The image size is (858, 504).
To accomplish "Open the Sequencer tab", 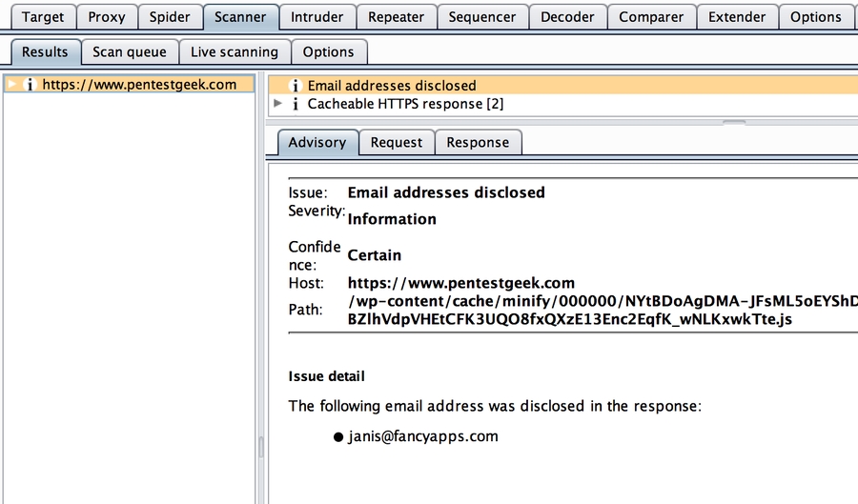I will [x=482, y=17].
